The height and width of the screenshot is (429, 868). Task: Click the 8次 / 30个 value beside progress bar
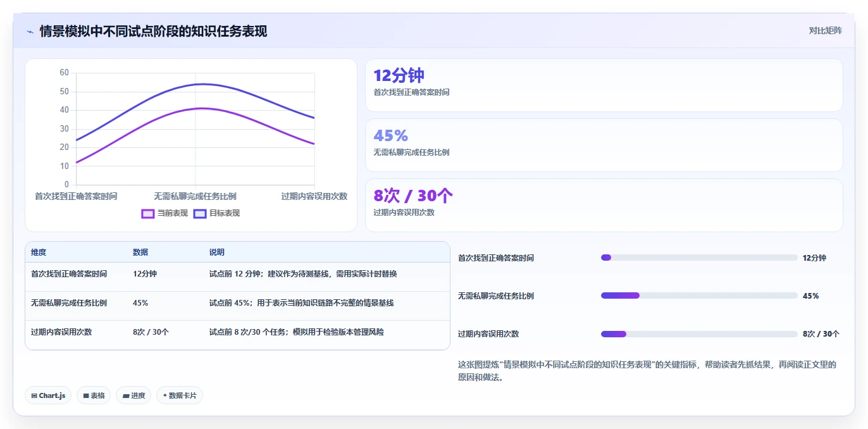[x=821, y=334]
